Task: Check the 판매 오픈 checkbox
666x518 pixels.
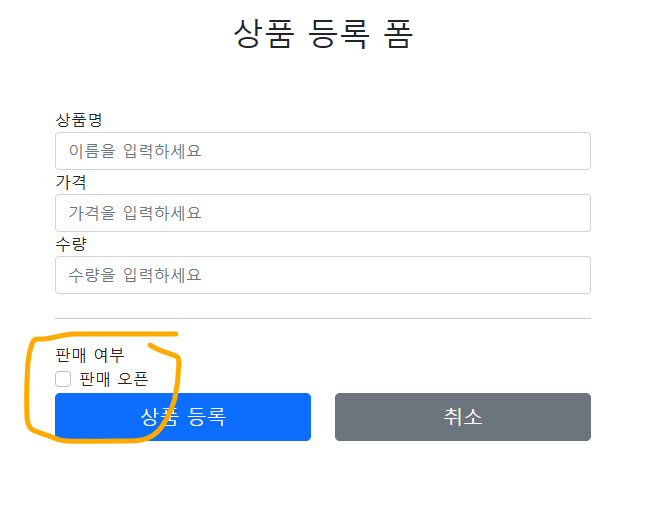Action: [x=63, y=379]
